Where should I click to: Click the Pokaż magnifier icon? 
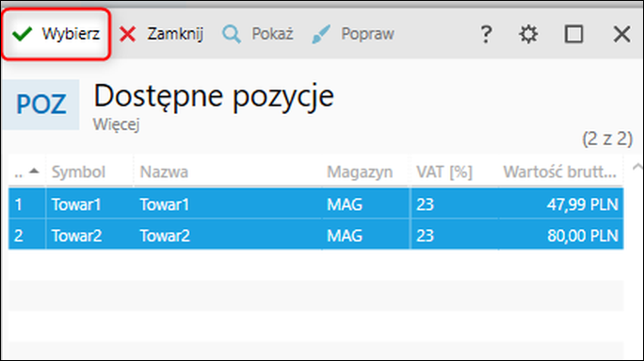tap(232, 34)
